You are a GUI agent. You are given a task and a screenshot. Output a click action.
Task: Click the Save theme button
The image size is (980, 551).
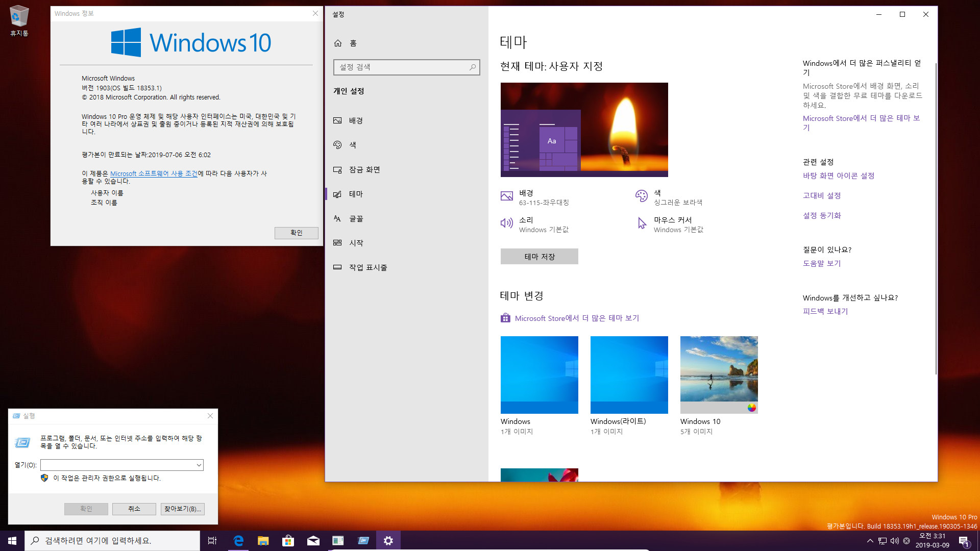click(540, 257)
